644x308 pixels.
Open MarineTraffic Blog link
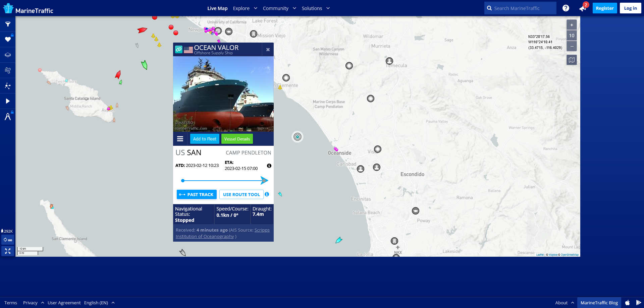[x=599, y=303]
